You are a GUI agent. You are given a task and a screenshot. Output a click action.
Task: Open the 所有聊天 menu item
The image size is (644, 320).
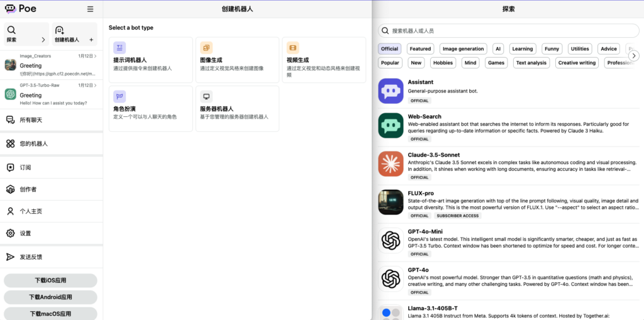52,120
